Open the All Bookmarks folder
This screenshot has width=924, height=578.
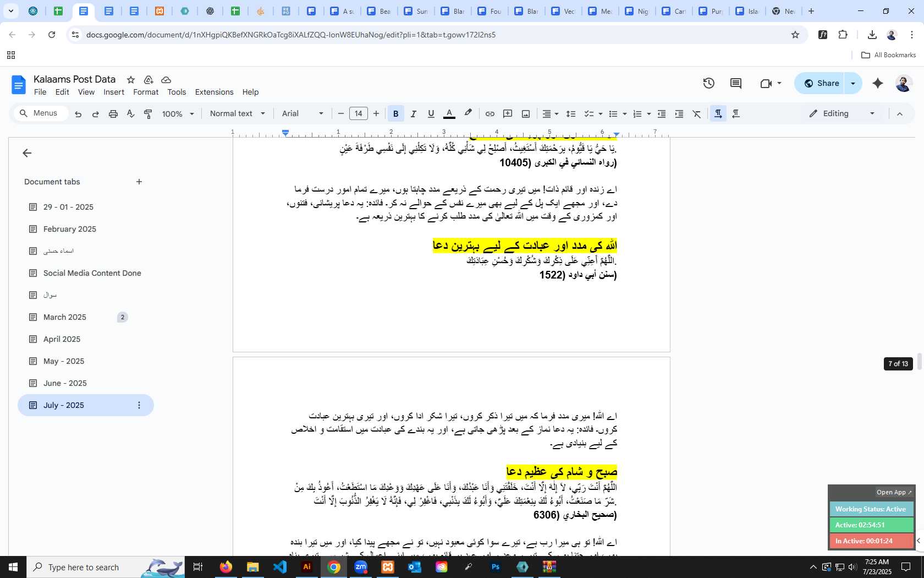(888, 55)
